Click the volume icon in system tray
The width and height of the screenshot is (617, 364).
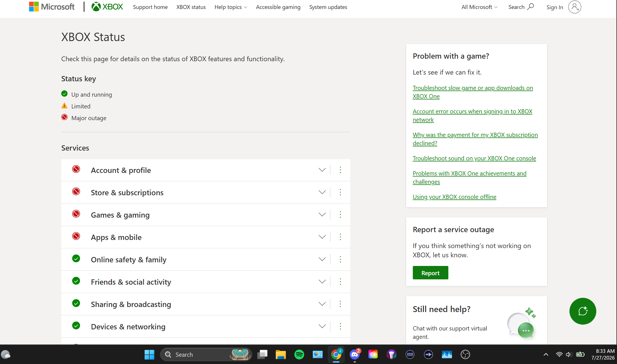tap(569, 355)
